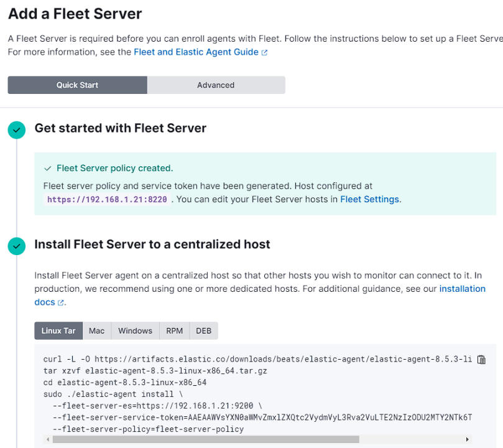503x448 pixels.
Task: Choose the Windows platform tab
Action: point(135,331)
